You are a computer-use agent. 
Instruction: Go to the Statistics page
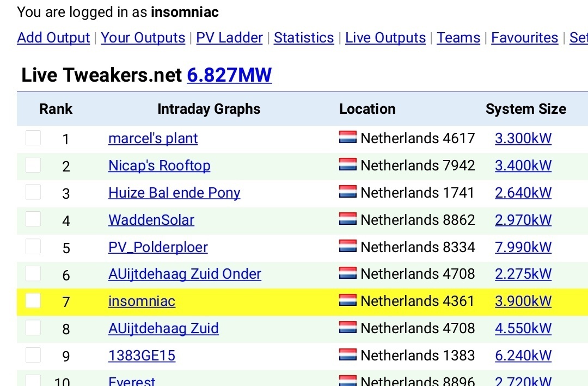coord(304,38)
